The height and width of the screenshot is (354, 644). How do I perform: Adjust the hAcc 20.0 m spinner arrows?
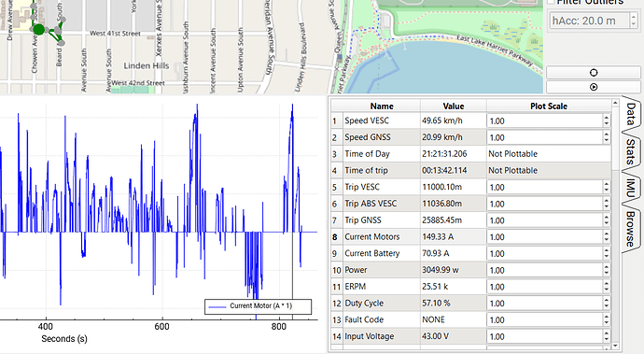coord(634,21)
